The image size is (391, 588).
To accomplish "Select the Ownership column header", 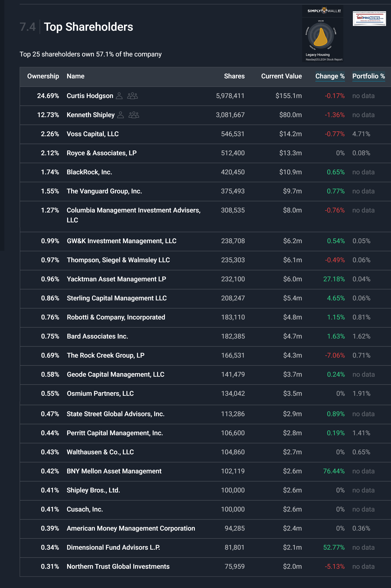I will pyautogui.click(x=43, y=76).
